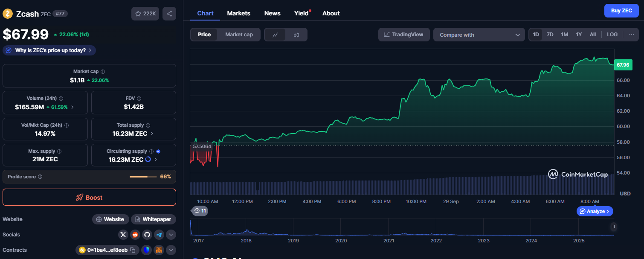Set chart range to 1D

click(536, 35)
